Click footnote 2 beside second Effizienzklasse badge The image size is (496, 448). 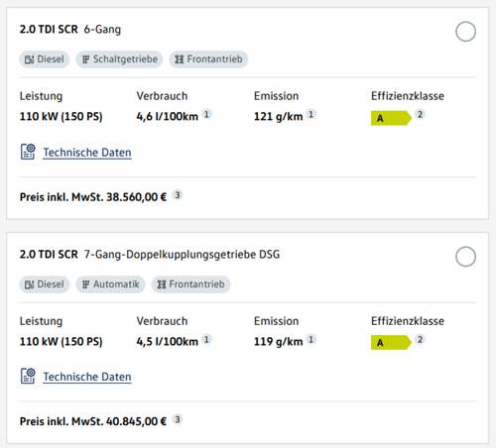[x=420, y=339]
